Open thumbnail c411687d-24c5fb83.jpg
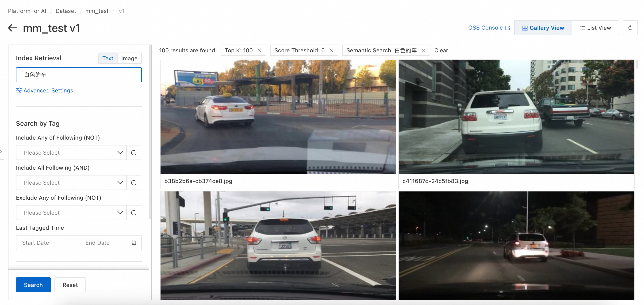Screen dimensions: 644x305 pyautogui.click(x=516, y=117)
